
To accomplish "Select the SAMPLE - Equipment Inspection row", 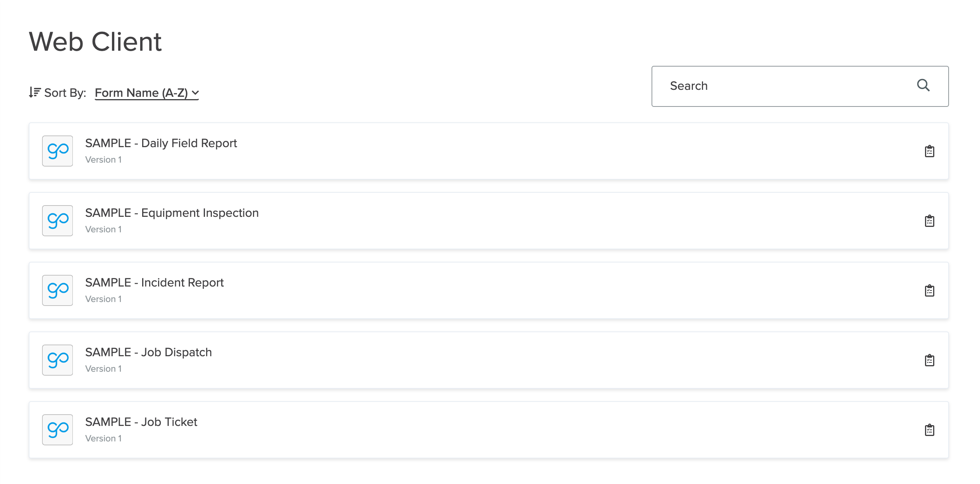I will coord(172,213).
